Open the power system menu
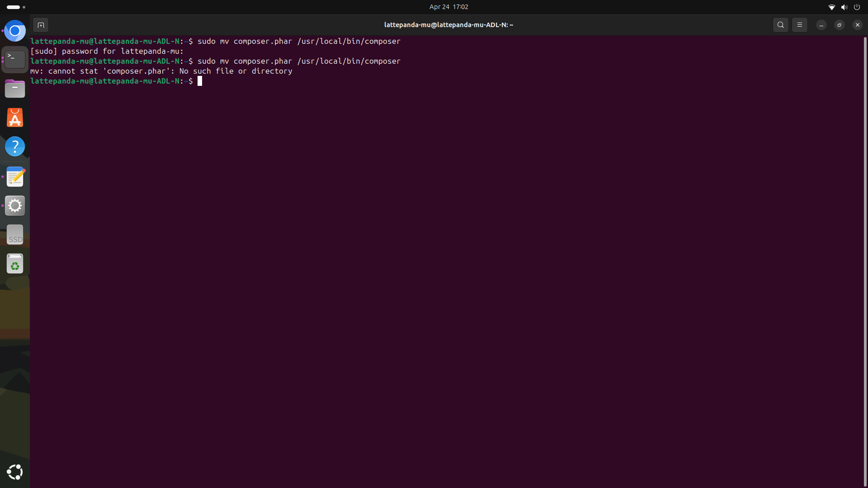This screenshot has width=868, height=488. coord(857,7)
